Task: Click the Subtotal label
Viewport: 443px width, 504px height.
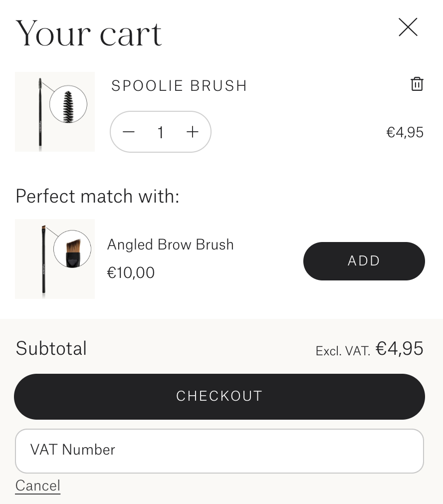Action: pyautogui.click(x=51, y=348)
